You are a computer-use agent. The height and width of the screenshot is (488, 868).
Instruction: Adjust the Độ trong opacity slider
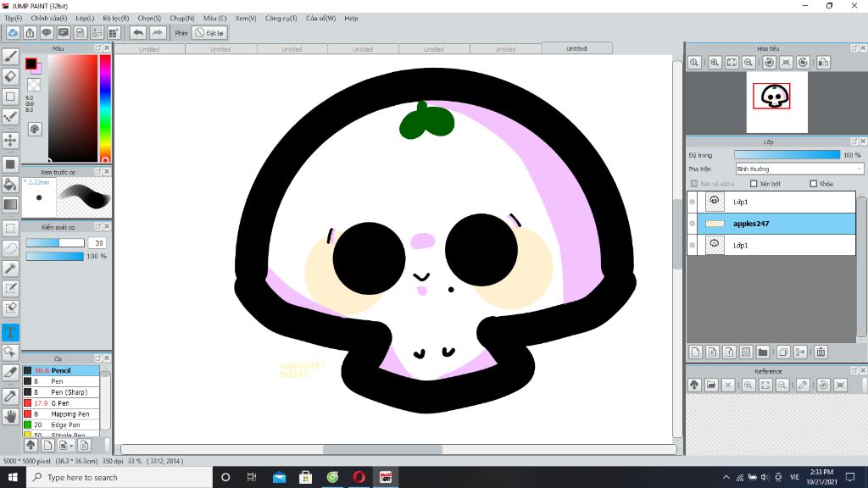coord(787,155)
